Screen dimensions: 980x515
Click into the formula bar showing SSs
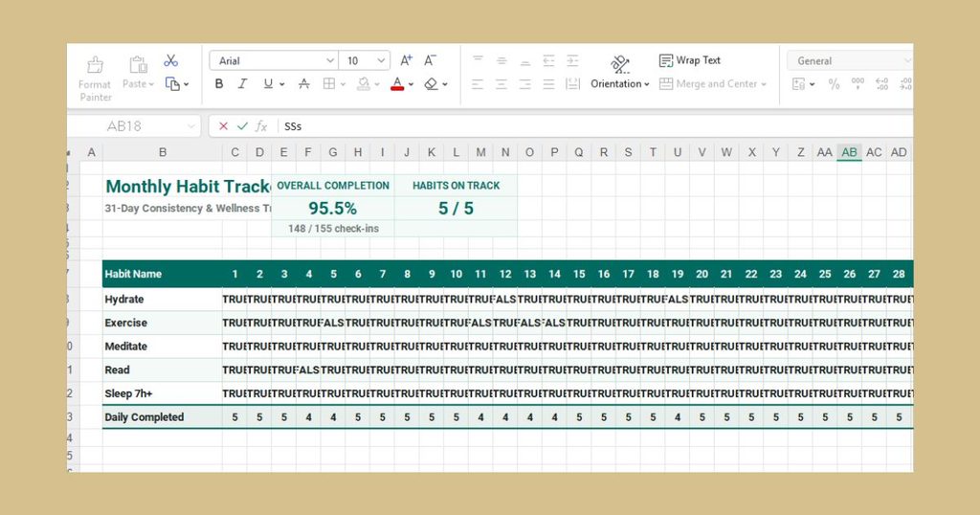[593, 126]
